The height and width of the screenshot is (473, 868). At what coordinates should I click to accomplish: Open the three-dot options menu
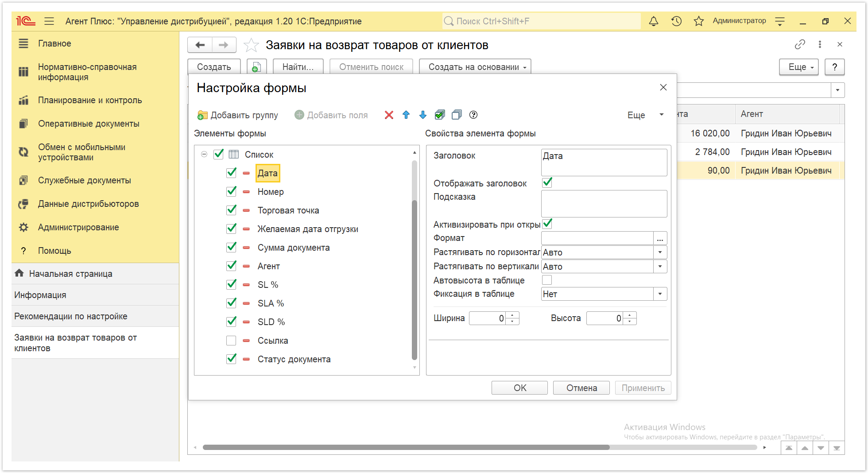pyautogui.click(x=820, y=44)
